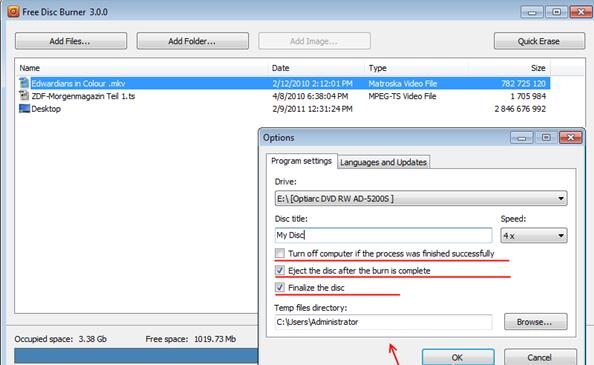Viewport: 594px width, 365px height.
Task: Sort list by Type column header
Action: pos(378,68)
